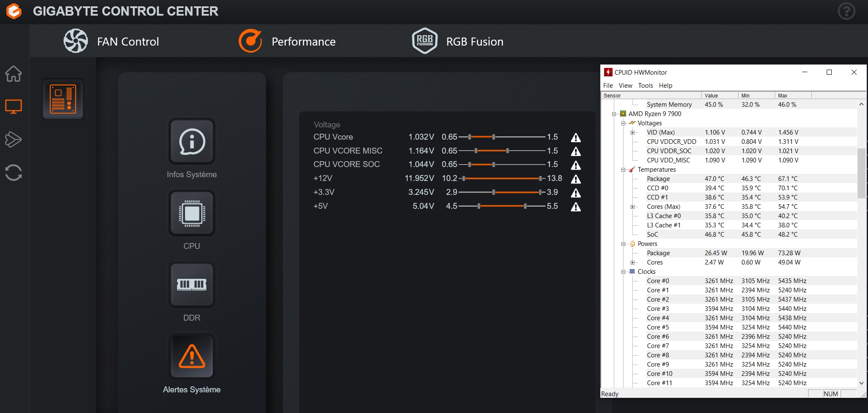
Task: Collapse the Temperatures tree section
Action: click(623, 170)
